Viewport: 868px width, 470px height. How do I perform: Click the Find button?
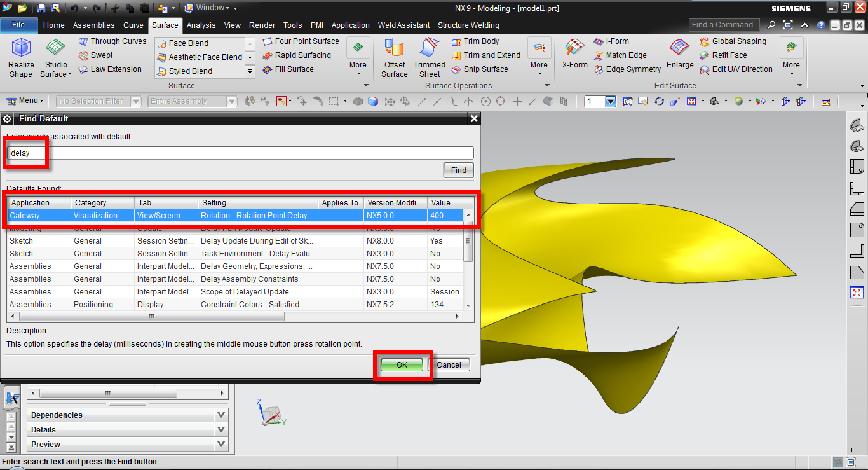click(459, 170)
